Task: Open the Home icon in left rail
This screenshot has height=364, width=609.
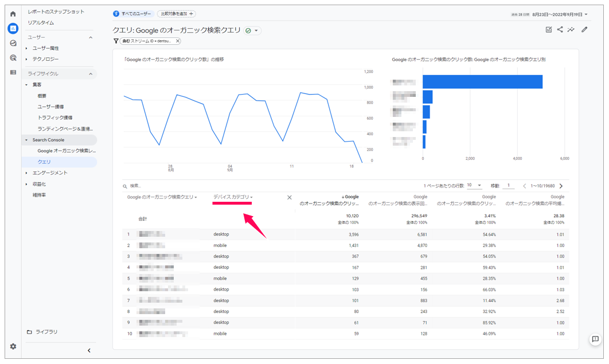Action: 13,13
